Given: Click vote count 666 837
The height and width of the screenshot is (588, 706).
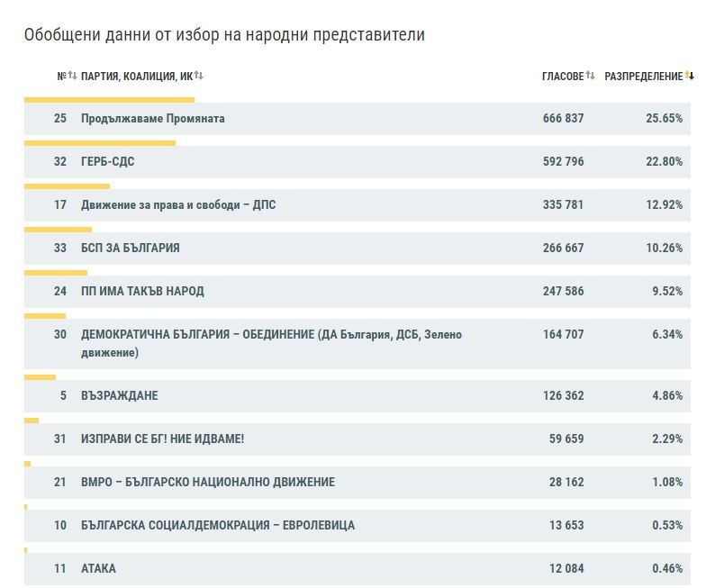Looking at the screenshot, I should tap(564, 119).
